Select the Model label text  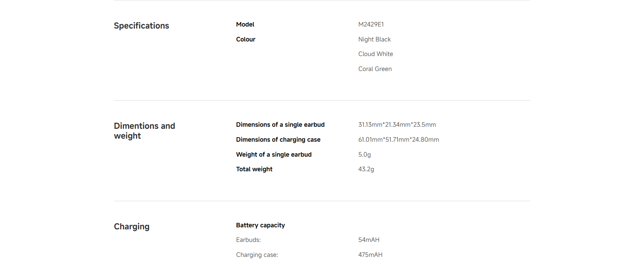click(x=245, y=24)
